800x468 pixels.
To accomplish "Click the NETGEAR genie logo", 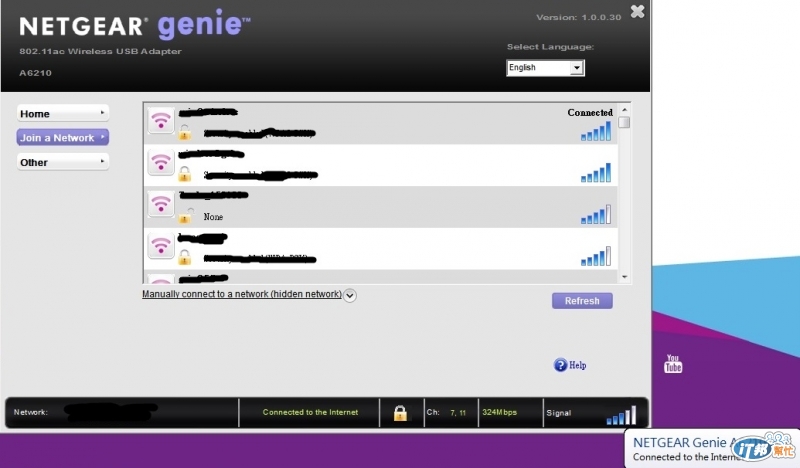I will (135, 25).
